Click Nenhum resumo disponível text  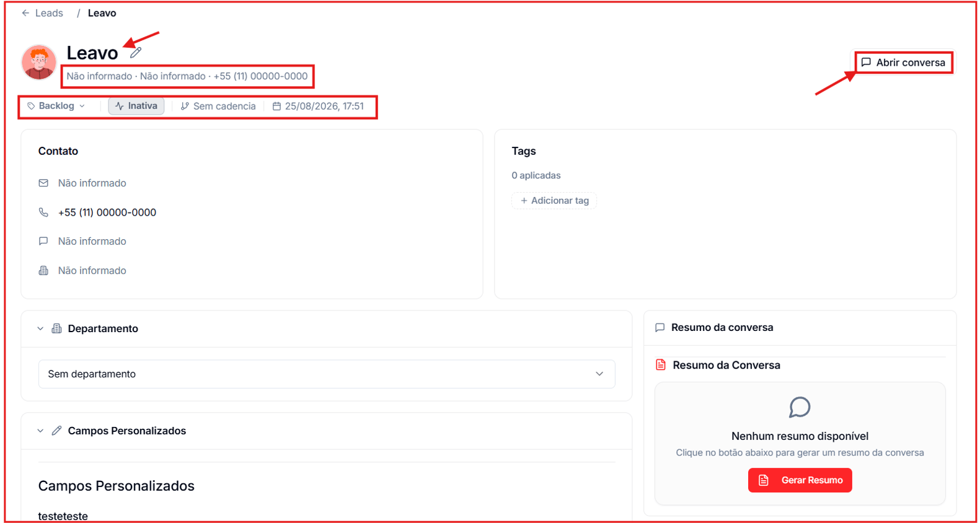[800, 436]
